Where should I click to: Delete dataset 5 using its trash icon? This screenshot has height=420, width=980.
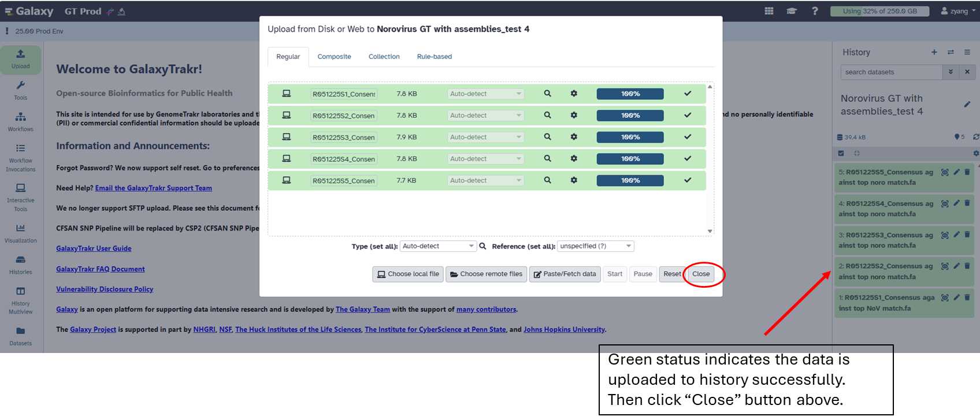point(967,172)
